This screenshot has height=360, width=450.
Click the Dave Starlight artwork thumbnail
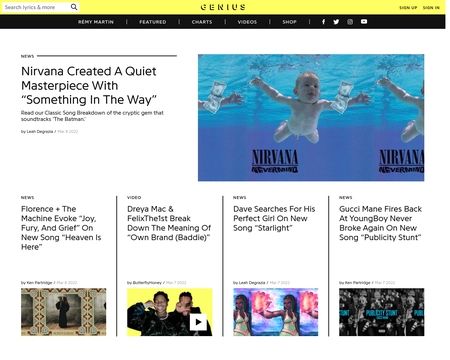pos(276,312)
